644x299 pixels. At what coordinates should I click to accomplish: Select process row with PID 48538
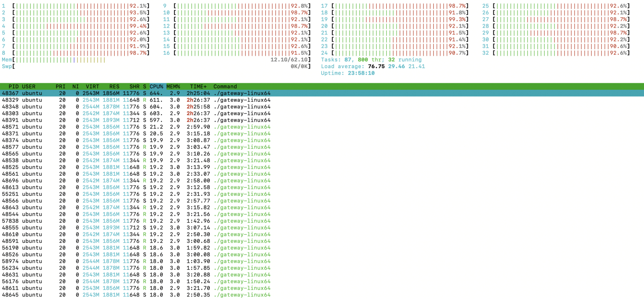(322, 161)
